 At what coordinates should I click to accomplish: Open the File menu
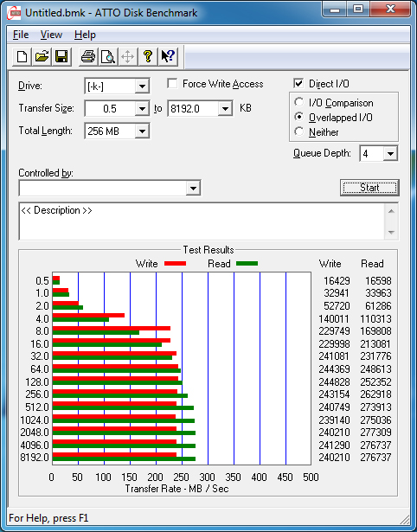pos(21,35)
